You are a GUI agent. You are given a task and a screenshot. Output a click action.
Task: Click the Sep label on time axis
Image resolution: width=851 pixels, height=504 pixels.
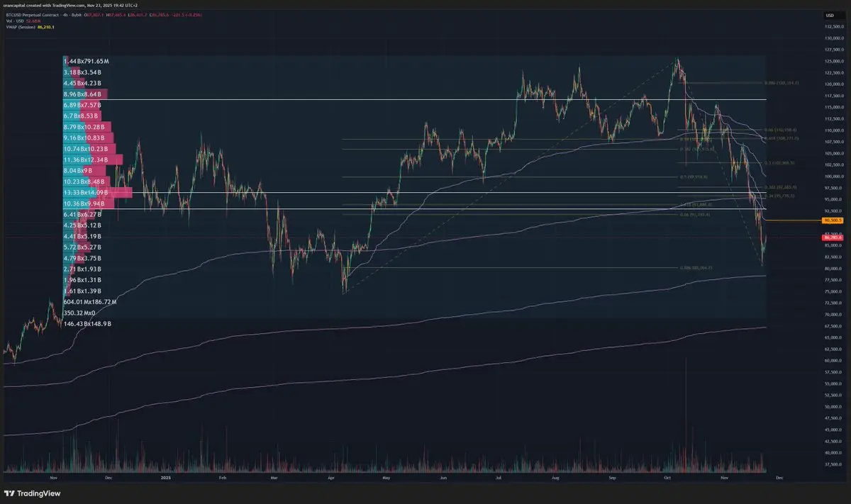611,478
